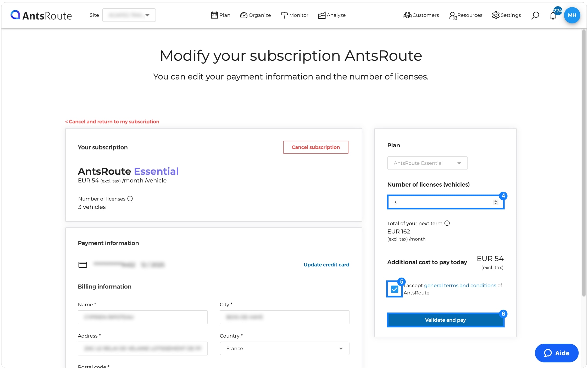Go to Customers section
This screenshot has width=588, height=370.
click(421, 15)
